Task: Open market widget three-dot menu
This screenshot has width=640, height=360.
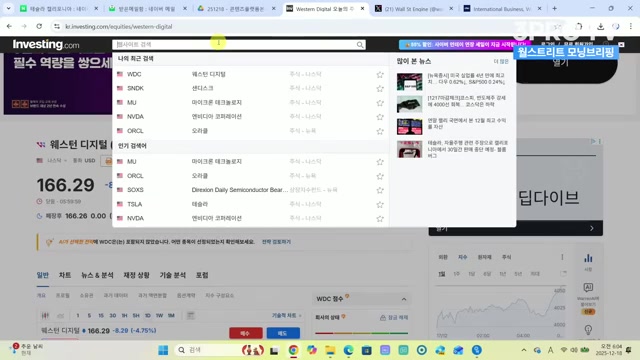Action: 562,257
